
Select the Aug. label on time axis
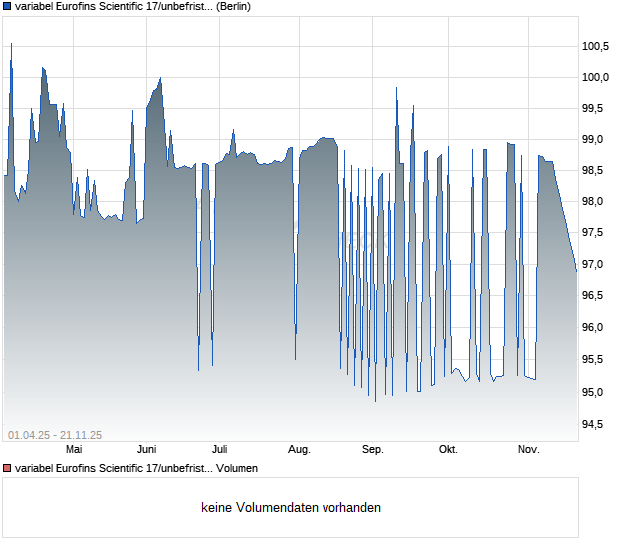pos(299,450)
